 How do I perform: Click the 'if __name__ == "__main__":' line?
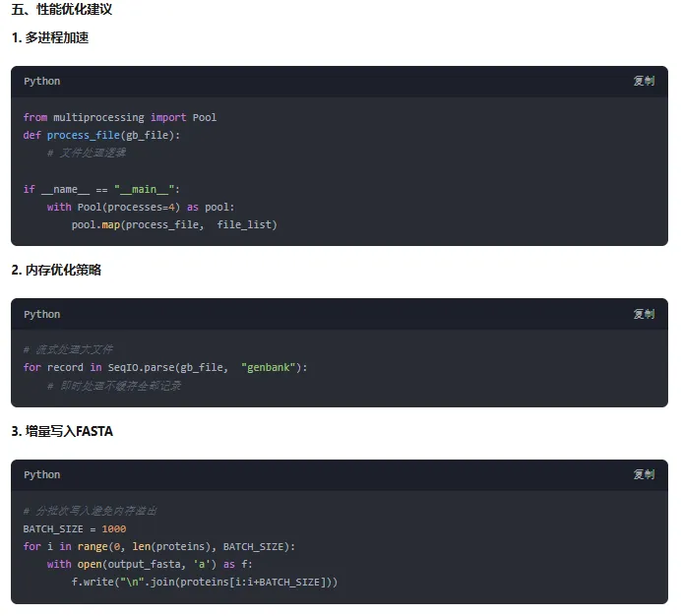coord(101,189)
